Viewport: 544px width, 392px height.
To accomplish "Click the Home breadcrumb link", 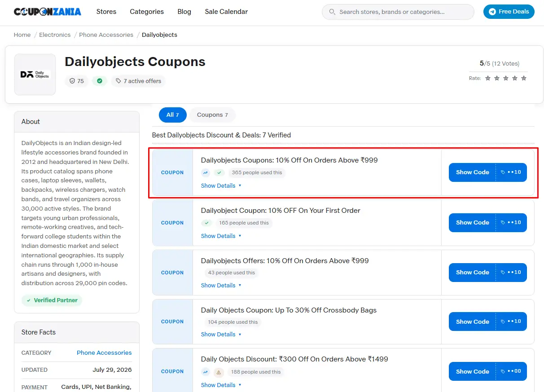I will click(x=22, y=35).
